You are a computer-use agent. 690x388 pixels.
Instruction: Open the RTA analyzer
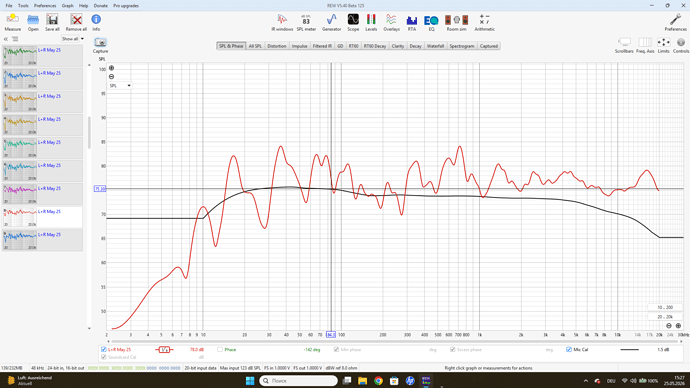(411, 22)
